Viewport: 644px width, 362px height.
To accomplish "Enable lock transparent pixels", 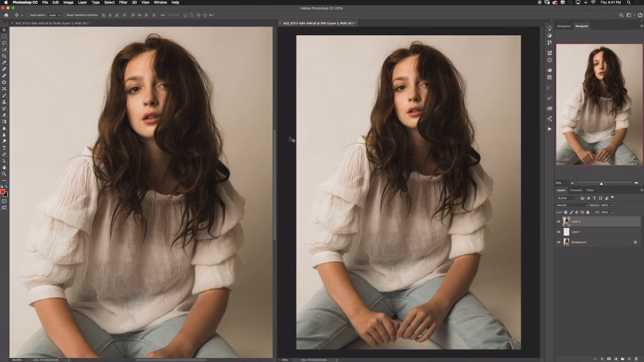I will 566,212.
